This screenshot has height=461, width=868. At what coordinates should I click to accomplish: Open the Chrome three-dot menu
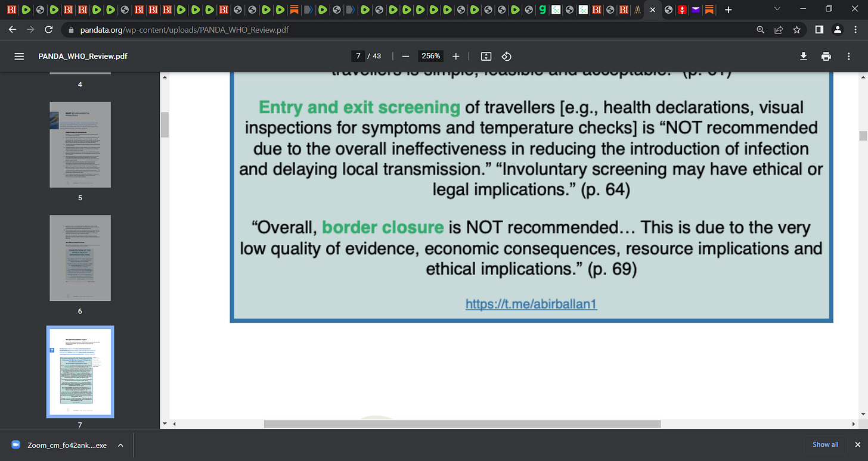click(x=857, y=29)
